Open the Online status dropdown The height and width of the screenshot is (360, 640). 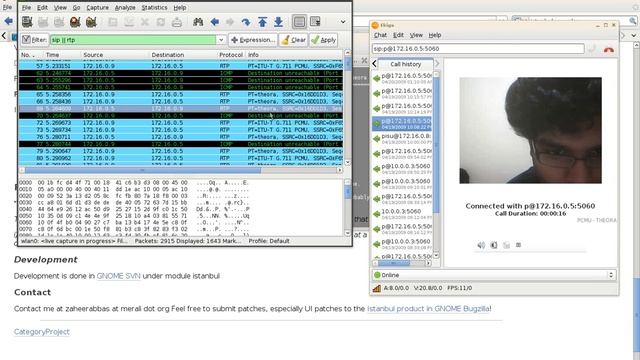[493, 275]
